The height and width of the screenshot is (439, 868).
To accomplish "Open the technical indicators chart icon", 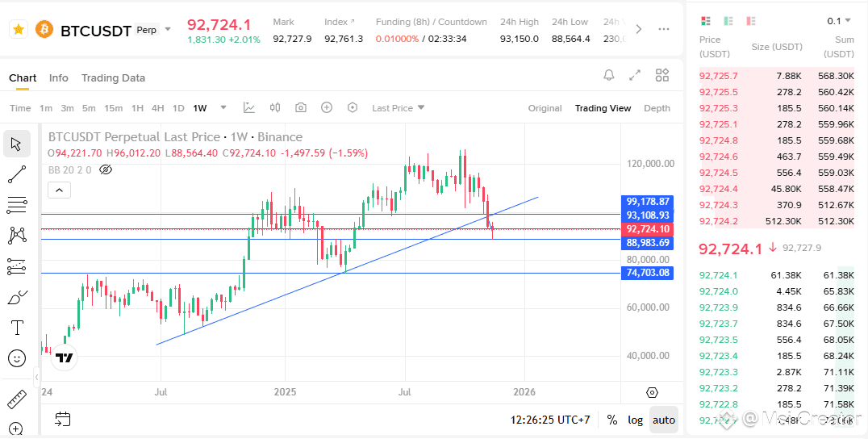I will tap(249, 107).
